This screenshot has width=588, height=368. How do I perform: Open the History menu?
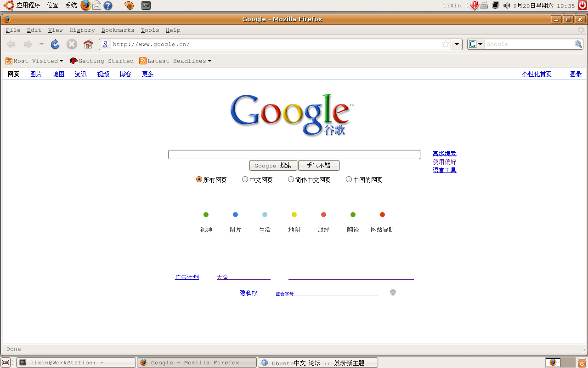(82, 30)
